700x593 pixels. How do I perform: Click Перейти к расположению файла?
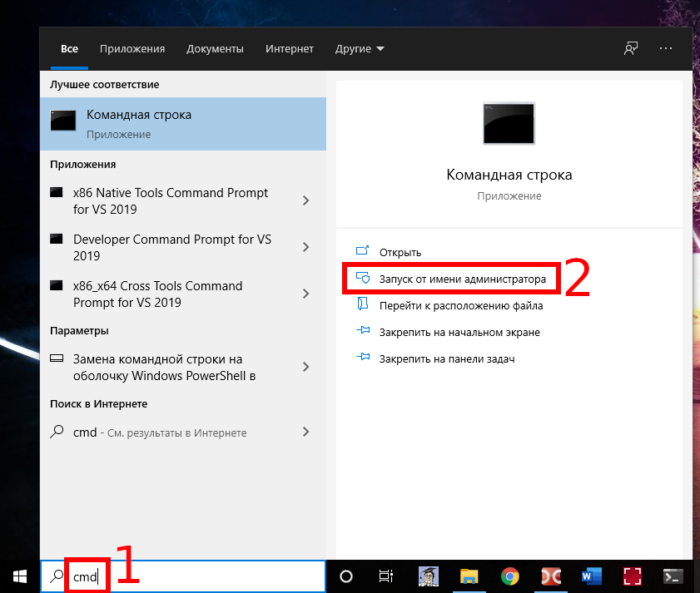(x=460, y=306)
